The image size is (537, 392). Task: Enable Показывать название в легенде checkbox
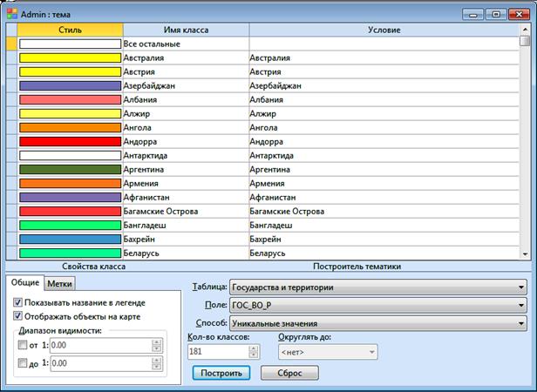18,301
